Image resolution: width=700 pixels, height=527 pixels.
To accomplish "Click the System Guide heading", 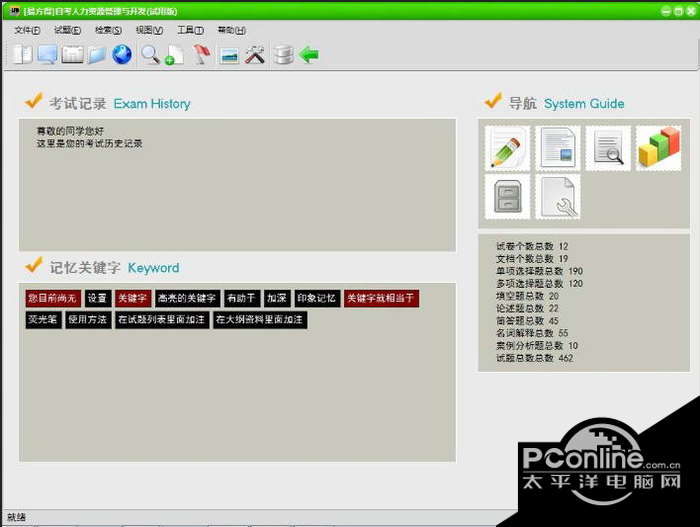I will pos(584,104).
